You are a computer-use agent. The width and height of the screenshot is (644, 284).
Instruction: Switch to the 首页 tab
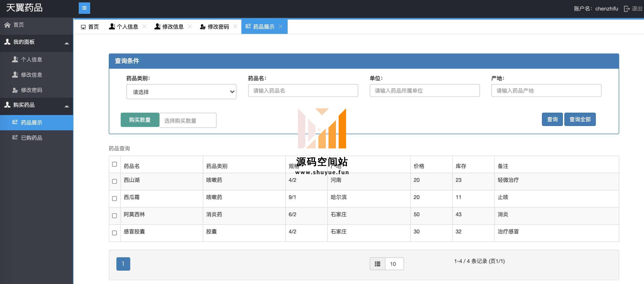pos(90,26)
